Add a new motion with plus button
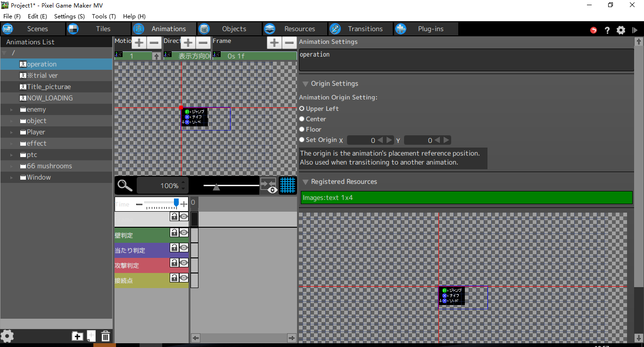Viewport: 644px width, 347px height. click(x=139, y=43)
